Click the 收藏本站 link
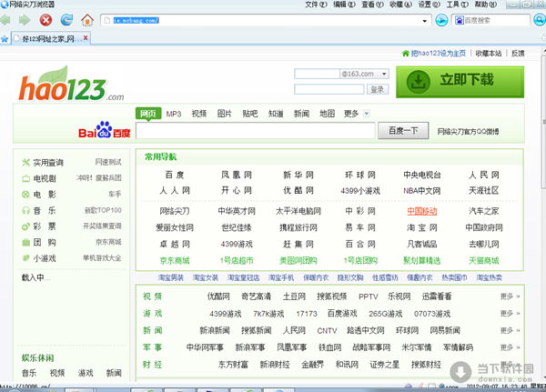This screenshot has width=546, height=392. [488, 54]
